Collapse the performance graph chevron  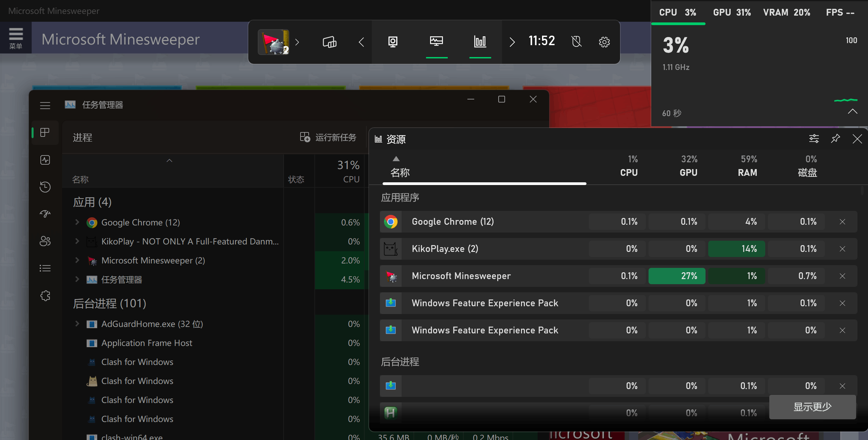point(852,112)
